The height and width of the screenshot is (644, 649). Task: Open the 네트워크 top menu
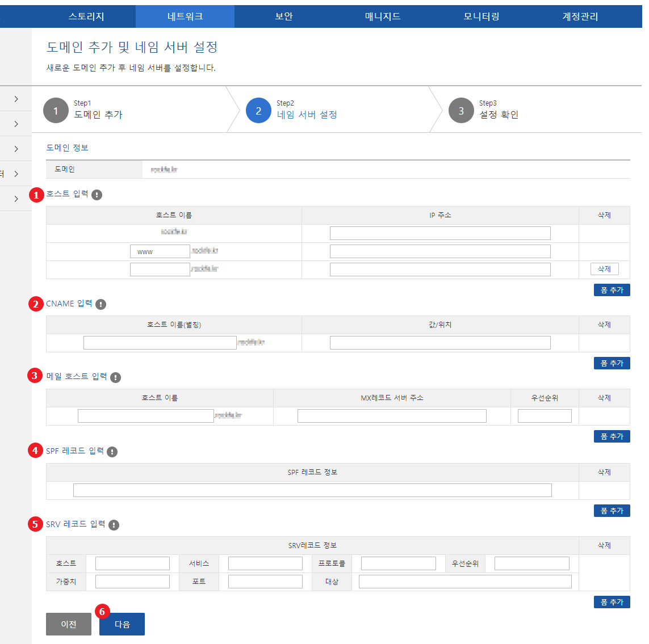pos(185,16)
